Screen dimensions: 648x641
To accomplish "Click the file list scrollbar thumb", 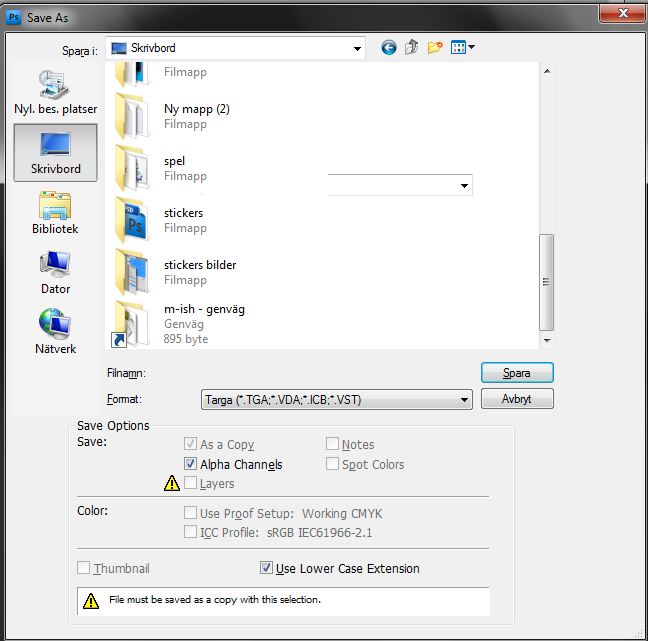I will (546, 282).
